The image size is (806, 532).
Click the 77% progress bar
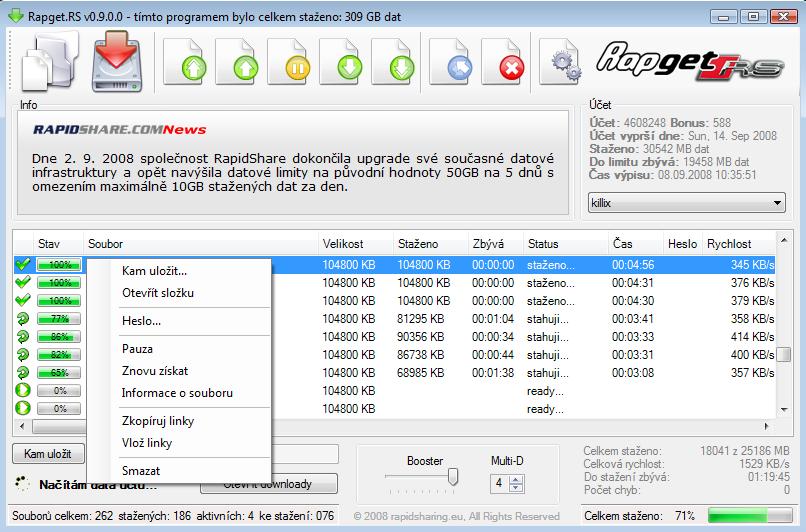point(59,319)
